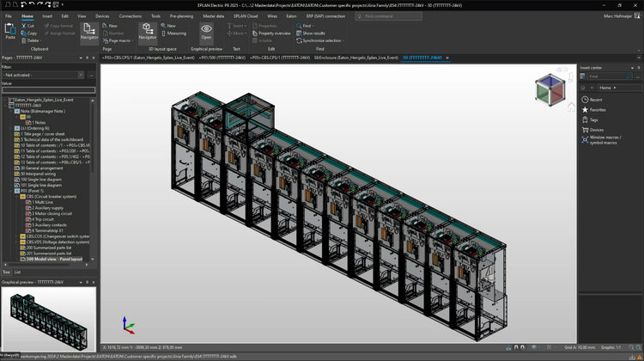Screen dimensions: 644x361
Task: Open the Page Navigator from the ribbon
Action: click(89, 33)
